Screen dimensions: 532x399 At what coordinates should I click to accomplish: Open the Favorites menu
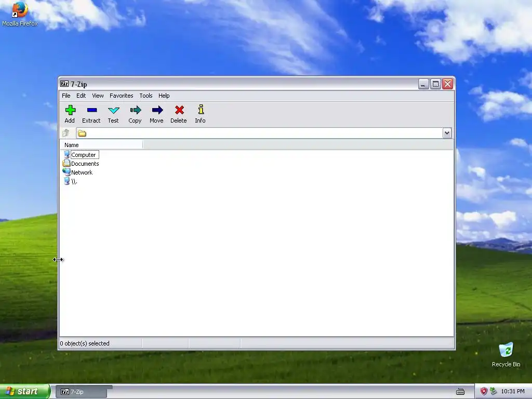[x=121, y=96]
